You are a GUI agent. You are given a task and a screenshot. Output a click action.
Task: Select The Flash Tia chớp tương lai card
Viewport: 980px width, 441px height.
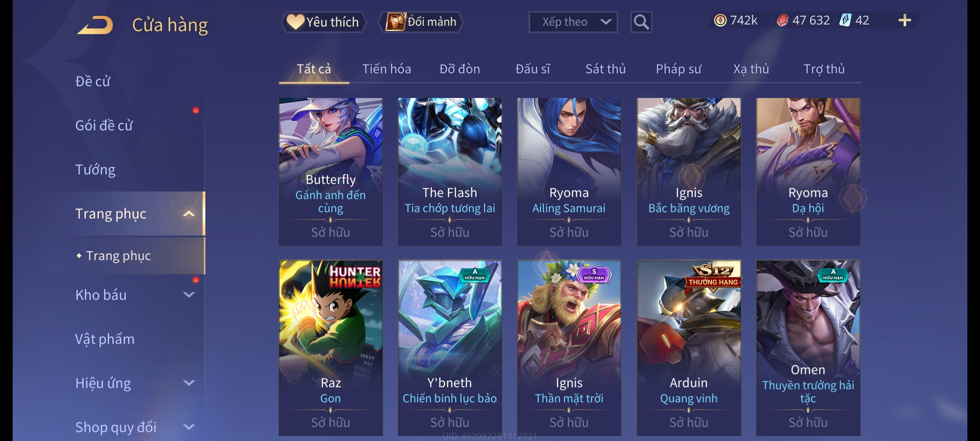450,171
